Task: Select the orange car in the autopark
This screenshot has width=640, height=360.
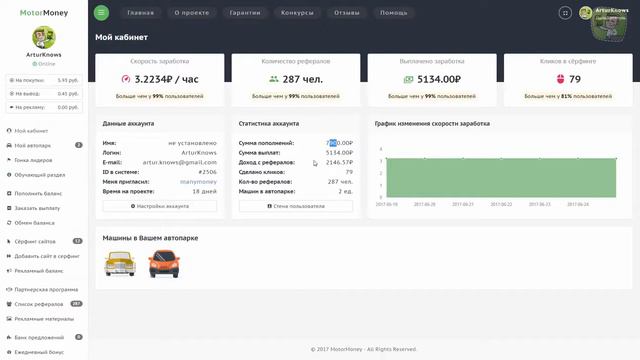Action: pyautogui.click(x=164, y=264)
